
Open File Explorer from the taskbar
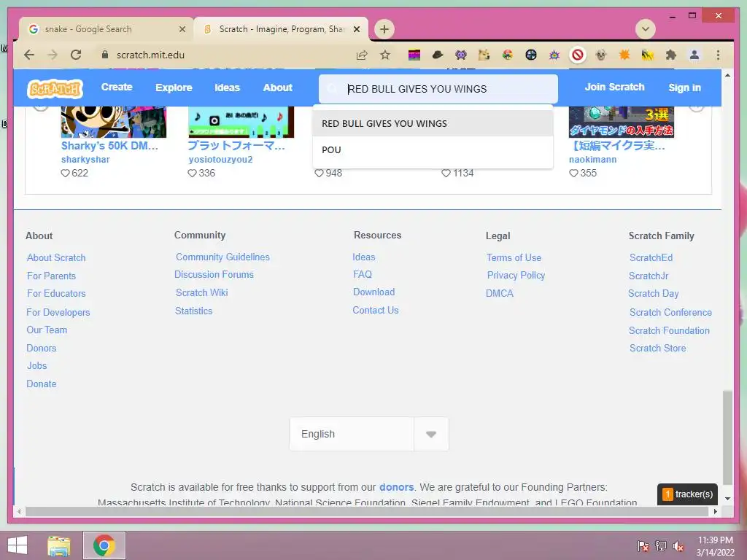[59, 545]
